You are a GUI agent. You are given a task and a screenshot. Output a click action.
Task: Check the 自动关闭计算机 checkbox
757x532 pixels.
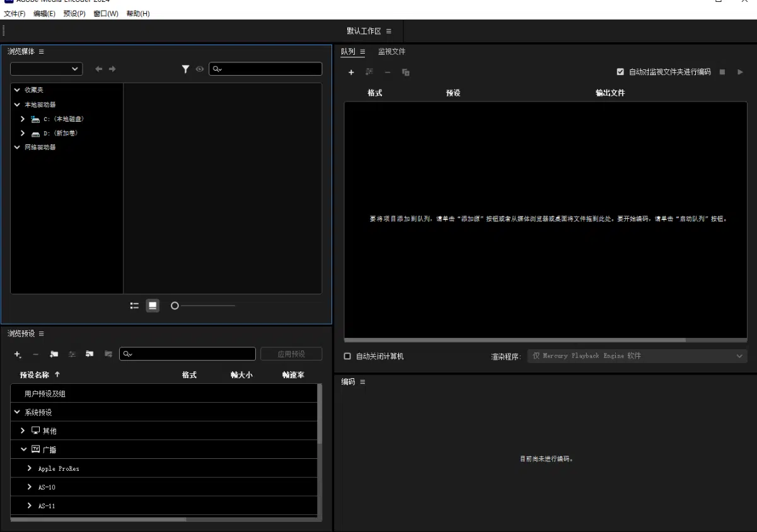[x=347, y=356]
